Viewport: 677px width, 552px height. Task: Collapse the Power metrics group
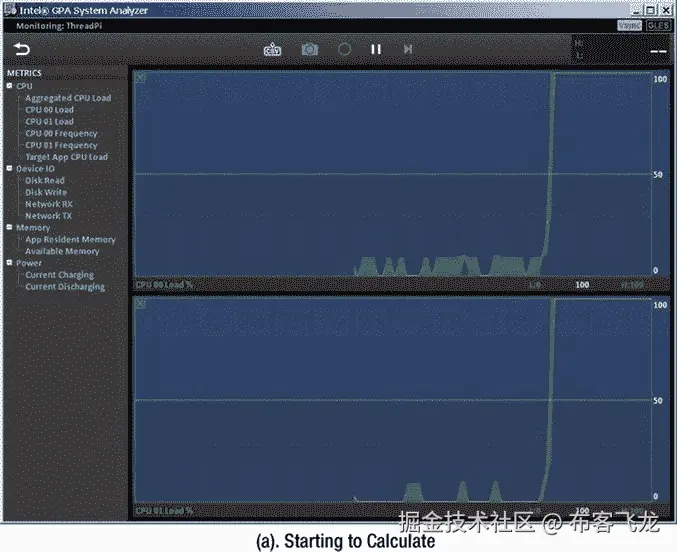pos(9,263)
